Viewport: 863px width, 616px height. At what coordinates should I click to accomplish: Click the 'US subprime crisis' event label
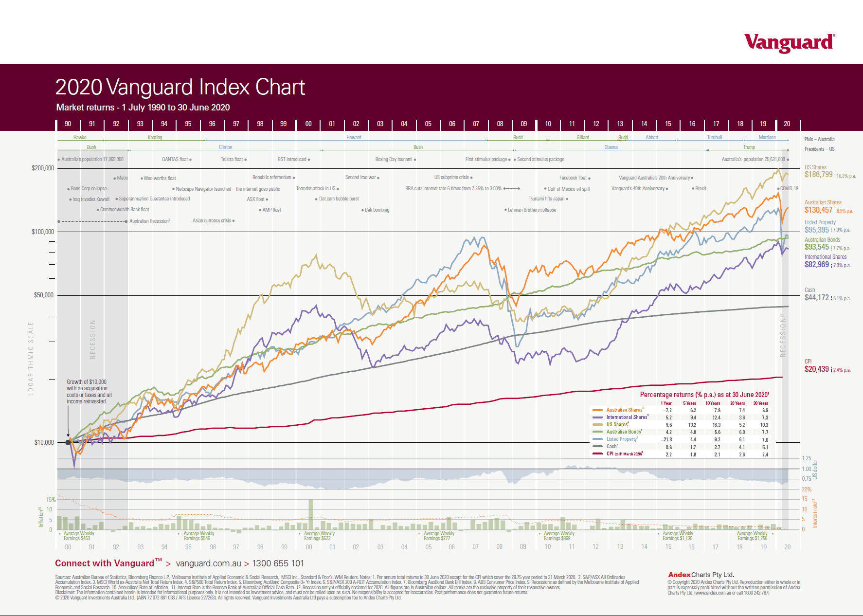tap(451, 177)
